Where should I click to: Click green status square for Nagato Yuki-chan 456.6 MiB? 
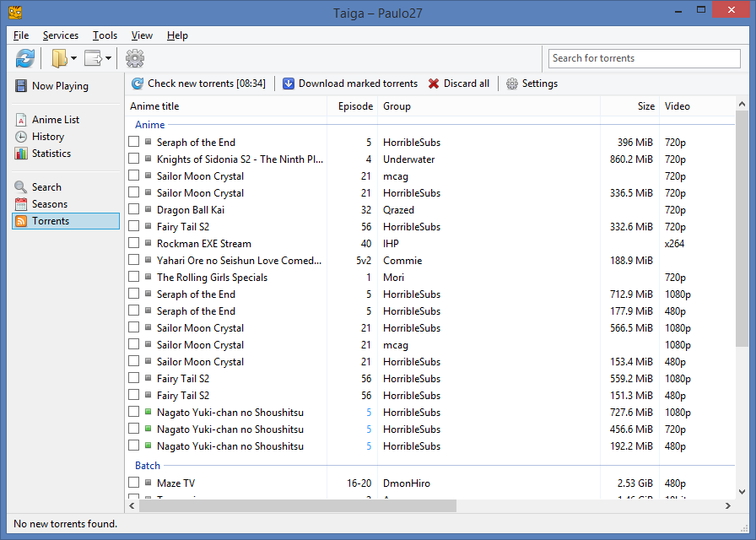(x=148, y=429)
